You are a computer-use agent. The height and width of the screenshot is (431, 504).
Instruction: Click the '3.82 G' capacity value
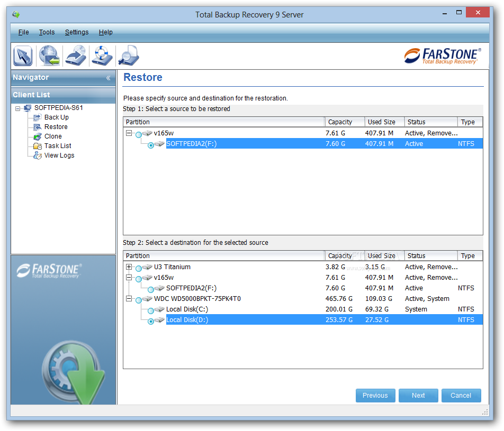coord(335,267)
